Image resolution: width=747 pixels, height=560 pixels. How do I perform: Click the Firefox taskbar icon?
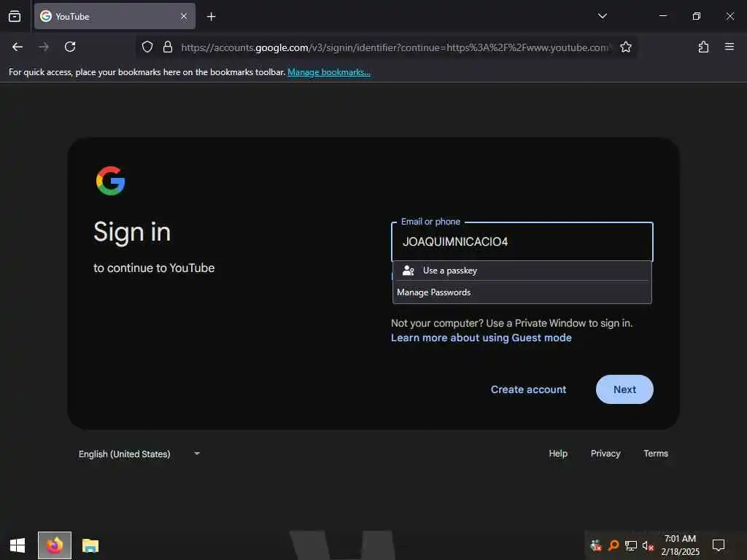[55, 545]
